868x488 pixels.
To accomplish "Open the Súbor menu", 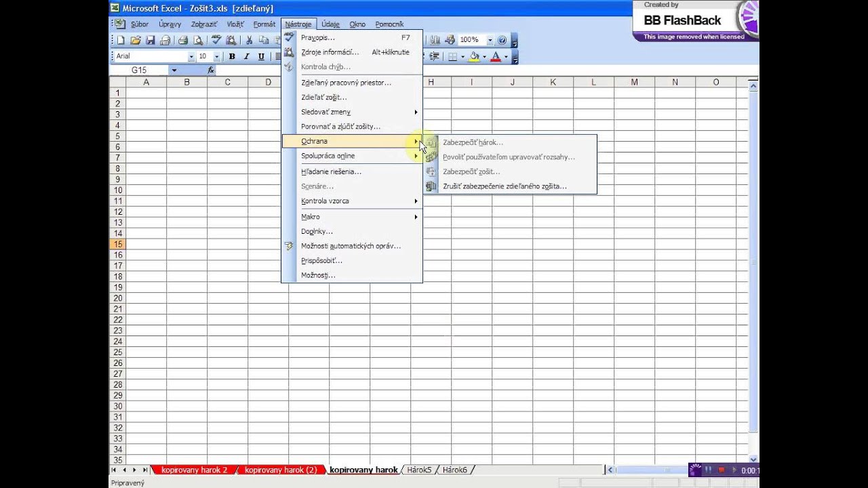I will (x=140, y=24).
